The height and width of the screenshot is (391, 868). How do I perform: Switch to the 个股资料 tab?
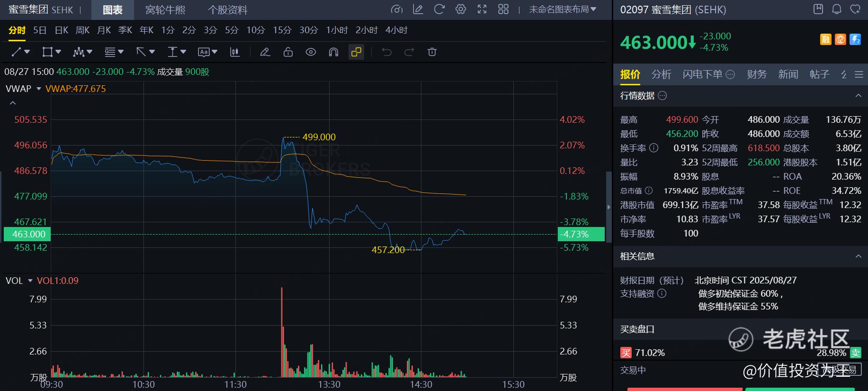[x=228, y=10]
